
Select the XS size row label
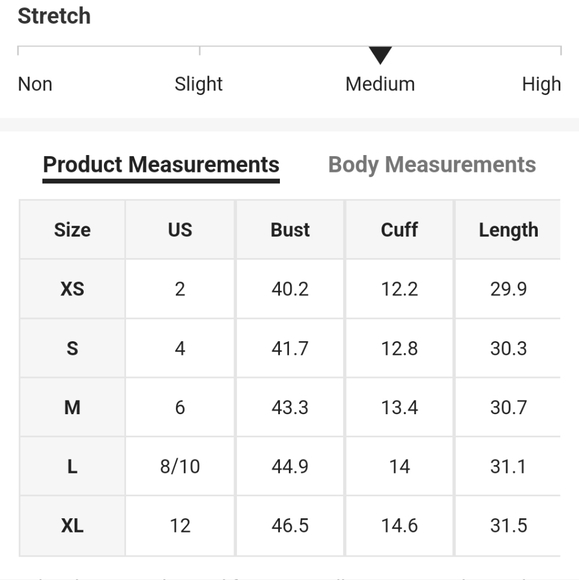point(72,289)
